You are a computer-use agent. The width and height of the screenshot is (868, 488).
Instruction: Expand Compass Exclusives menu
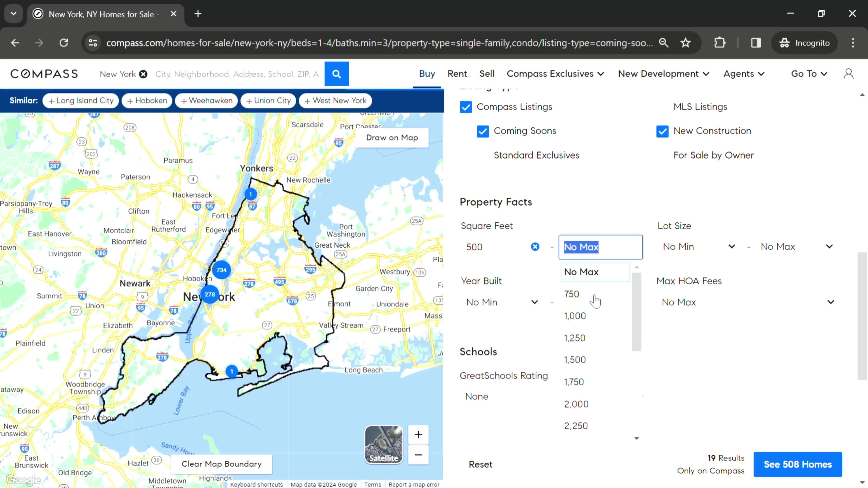555,74
